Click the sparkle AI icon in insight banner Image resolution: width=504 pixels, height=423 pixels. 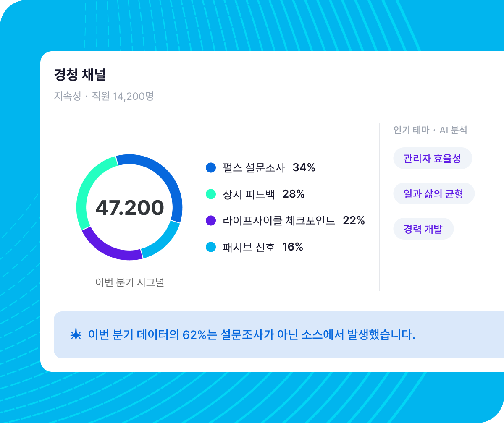tap(76, 335)
